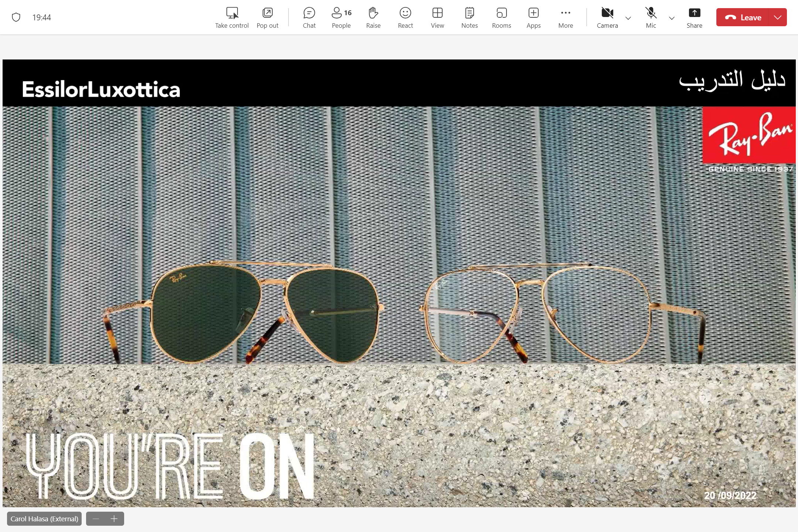Open the View layout options
Screen dimensions: 798x532
point(437,17)
